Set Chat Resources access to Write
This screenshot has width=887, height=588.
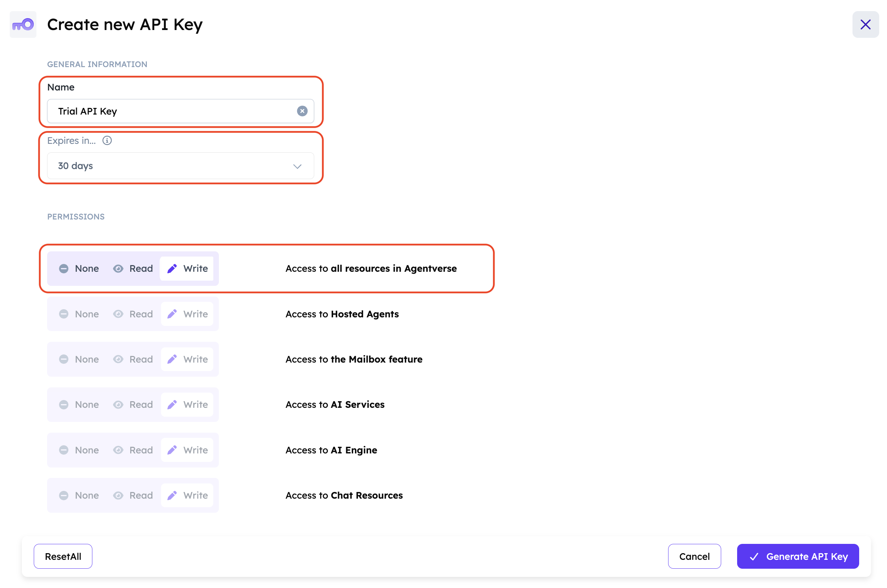[187, 495]
